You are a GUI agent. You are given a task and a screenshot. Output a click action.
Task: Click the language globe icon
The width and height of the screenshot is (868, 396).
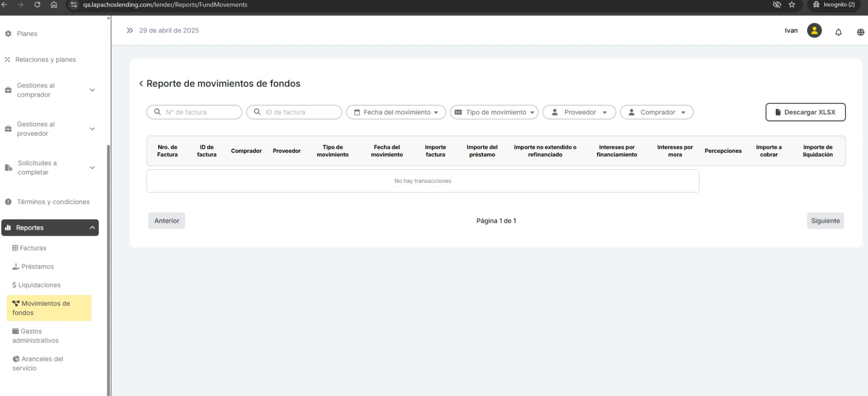point(860,32)
